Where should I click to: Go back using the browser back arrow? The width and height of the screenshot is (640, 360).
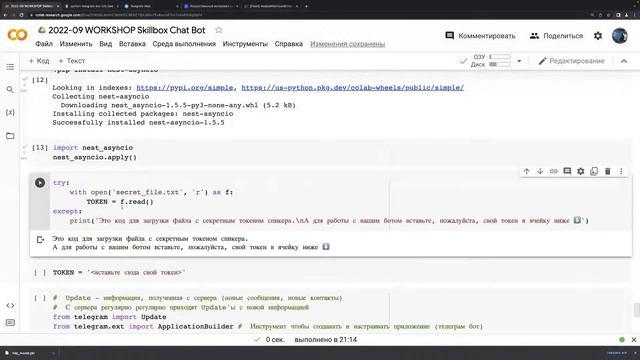pos(5,15)
